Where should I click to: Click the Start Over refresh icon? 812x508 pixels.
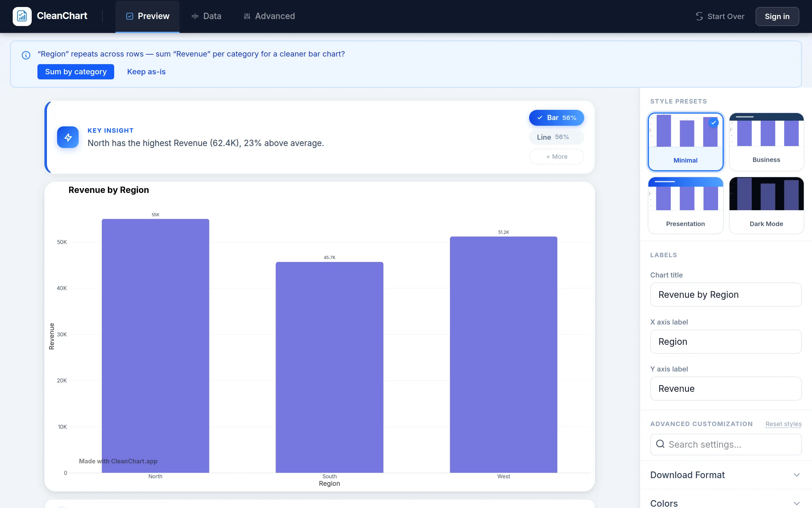(x=699, y=16)
